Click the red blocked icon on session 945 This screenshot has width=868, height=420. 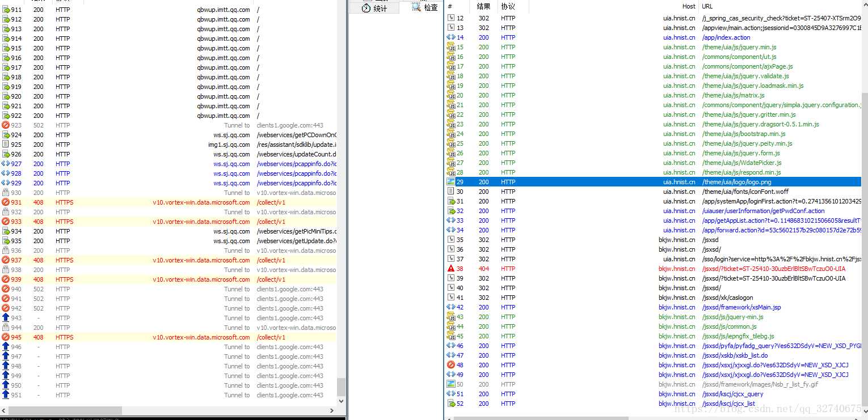coord(6,337)
